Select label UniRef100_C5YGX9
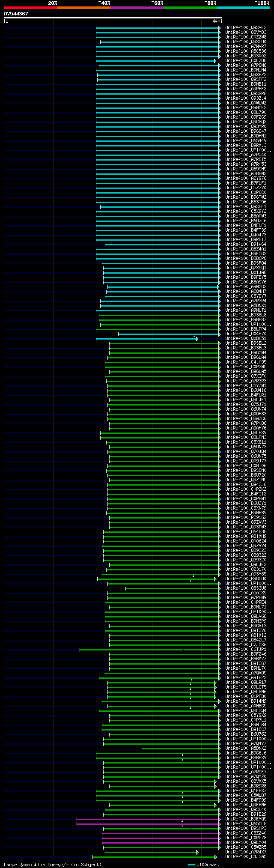This screenshot has height=868, width=274. (246, 715)
